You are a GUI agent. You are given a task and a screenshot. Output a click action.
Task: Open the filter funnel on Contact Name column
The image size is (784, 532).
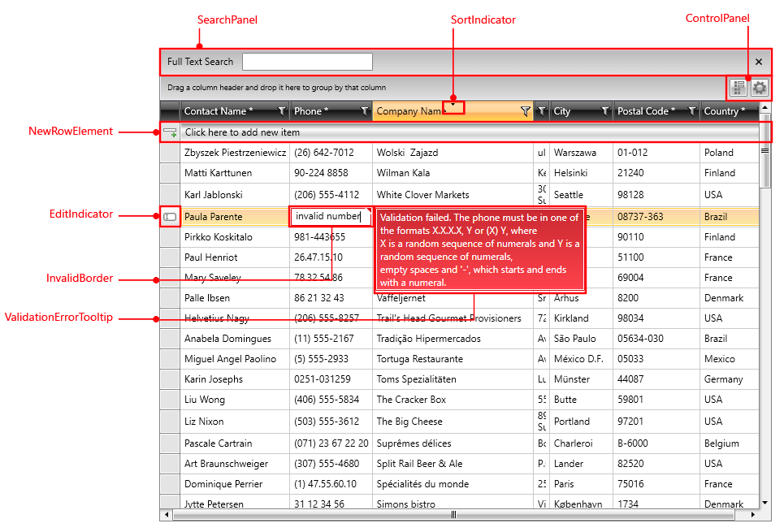281,110
